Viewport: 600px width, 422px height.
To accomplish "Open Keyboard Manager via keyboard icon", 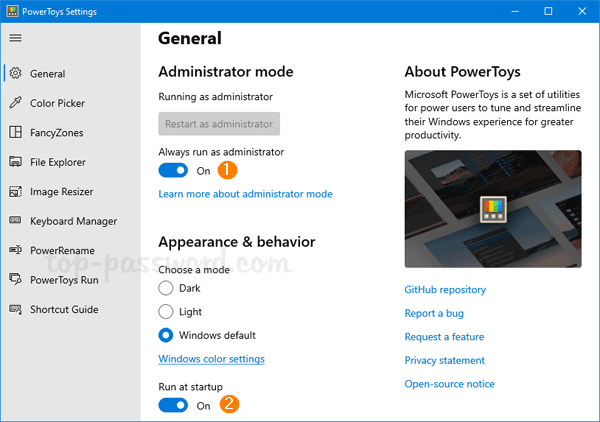I will click(15, 221).
